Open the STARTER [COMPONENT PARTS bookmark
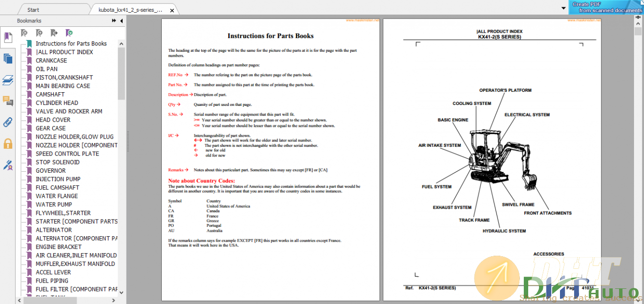The image size is (644, 304). coord(76,222)
